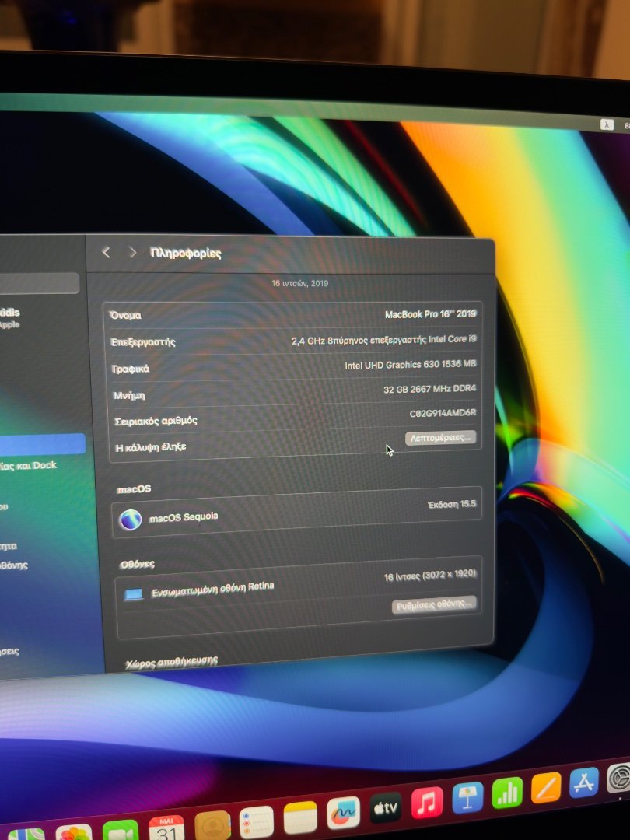630x840 pixels.
Task: Click the Intel Core i9 processor description
Action: click(384, 340)
